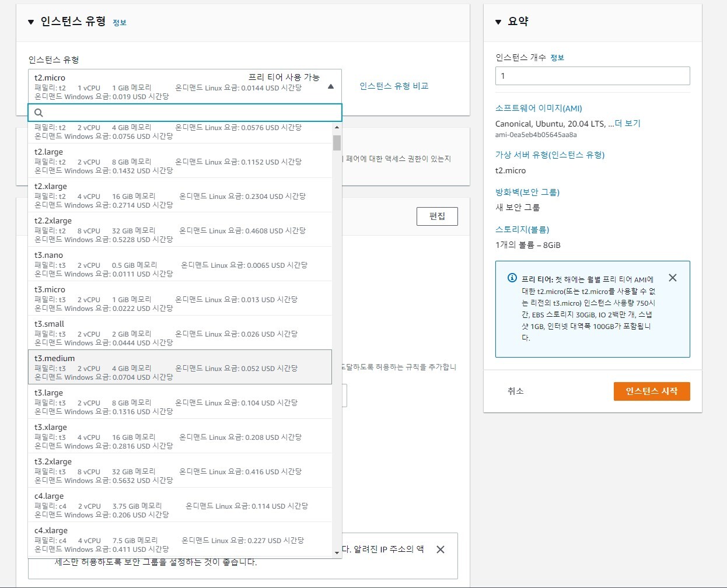Choose t3.xlarge instance type option
The width and height of the screenshot is (727, 588).
tap(180, 436)
